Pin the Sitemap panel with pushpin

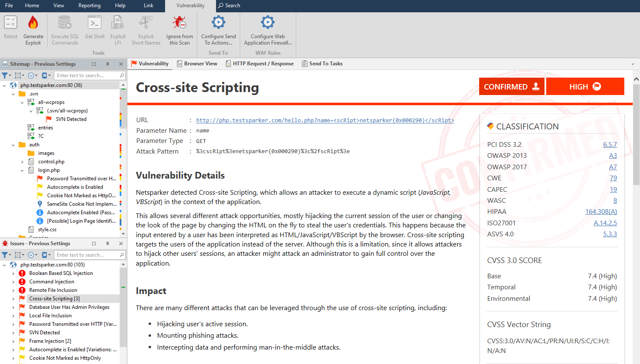point(107,64)
